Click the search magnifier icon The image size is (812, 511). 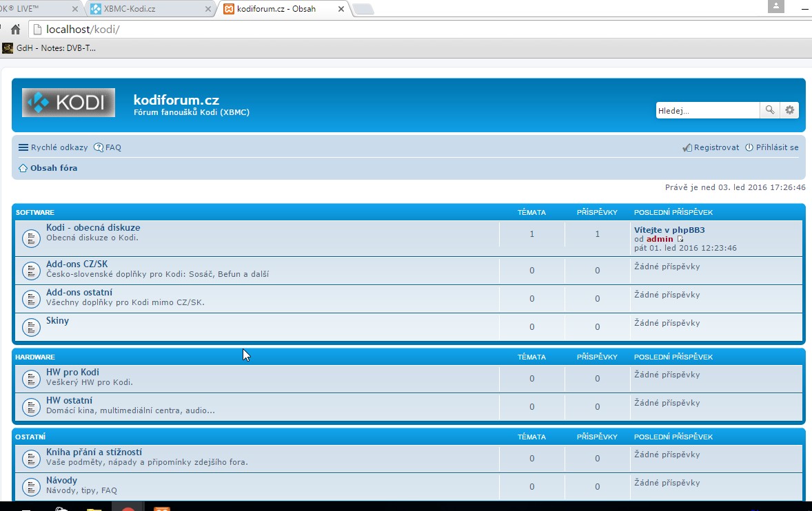pos(769,110)
